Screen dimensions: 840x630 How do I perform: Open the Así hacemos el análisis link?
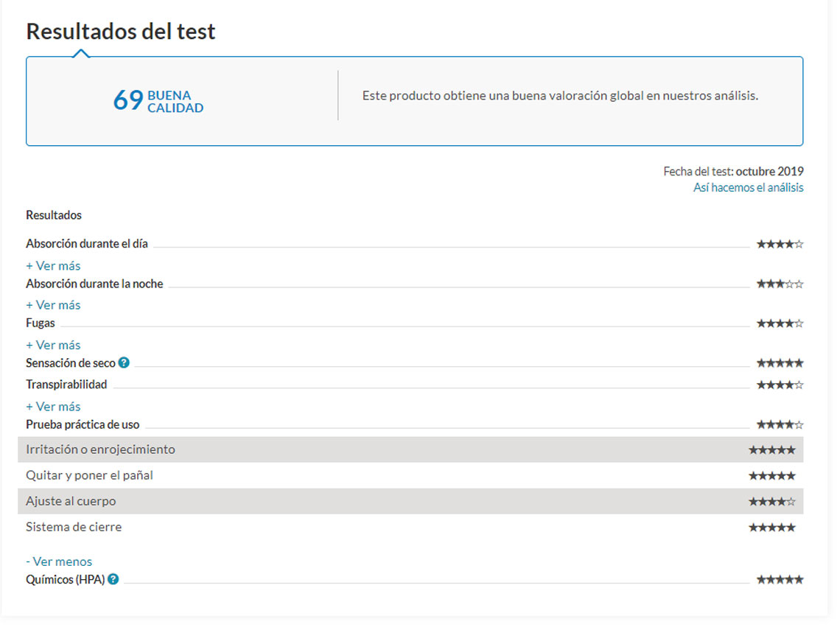point(748,188)
